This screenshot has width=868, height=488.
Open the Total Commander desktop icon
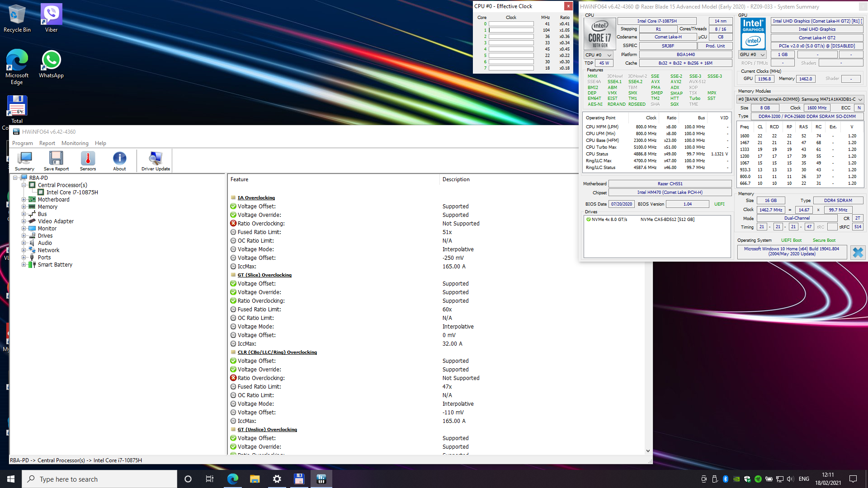pyautogui.click(x=17, y=109)
